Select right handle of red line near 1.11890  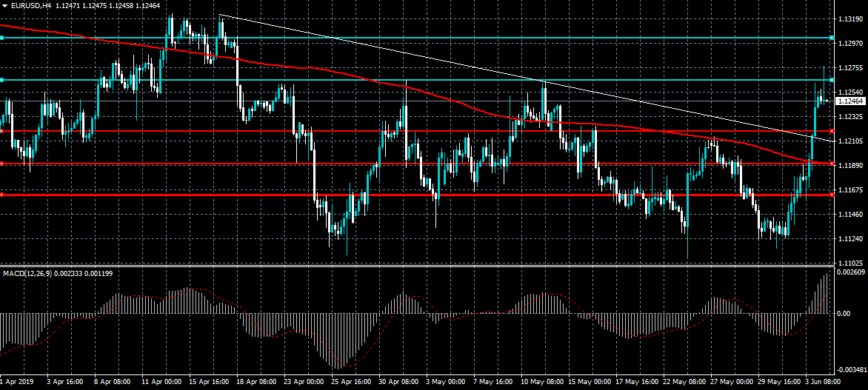coord(832,164)
